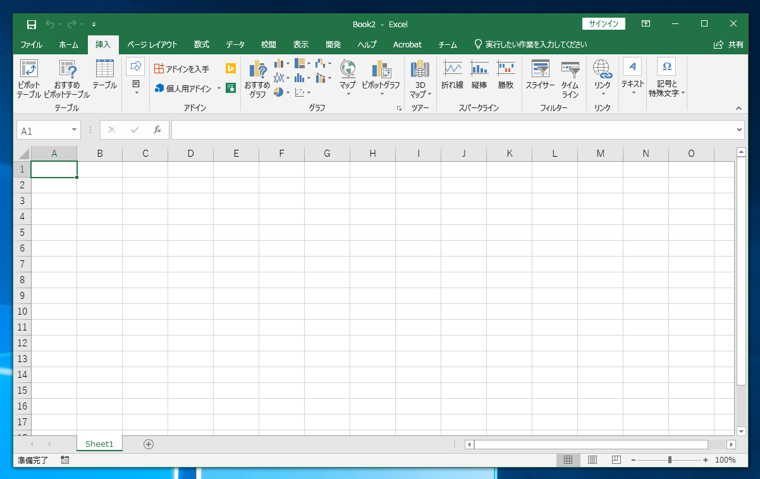Viewport: 760px width, 479px height.
Task: Expand the Name Box dropdown arrow
Action: [x=74, y=131]
